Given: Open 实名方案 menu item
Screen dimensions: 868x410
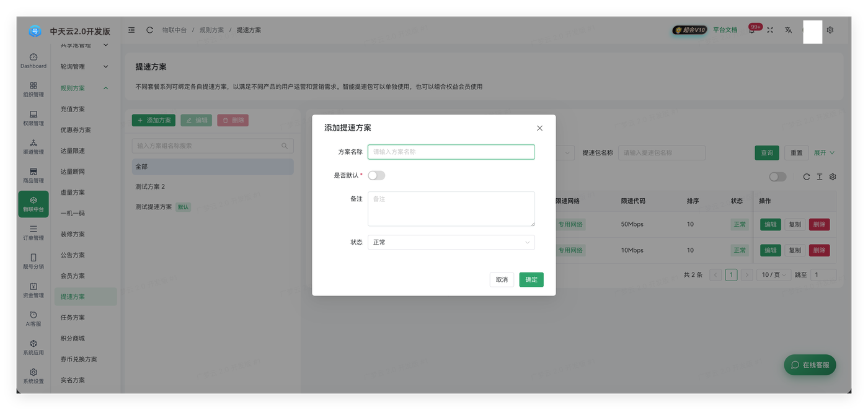Looking at the screenshot, I should tap(86, 380).
